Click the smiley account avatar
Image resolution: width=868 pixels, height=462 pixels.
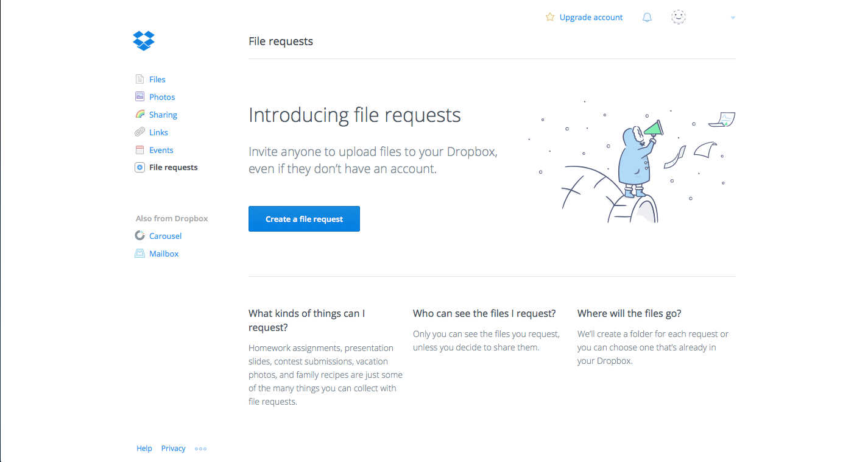(x=679, y=17)
